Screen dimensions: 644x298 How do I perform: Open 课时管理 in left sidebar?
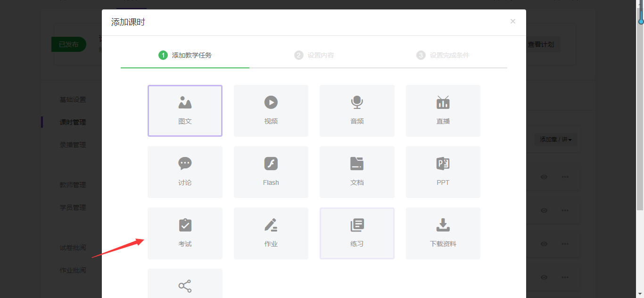[x=73, y=122]
